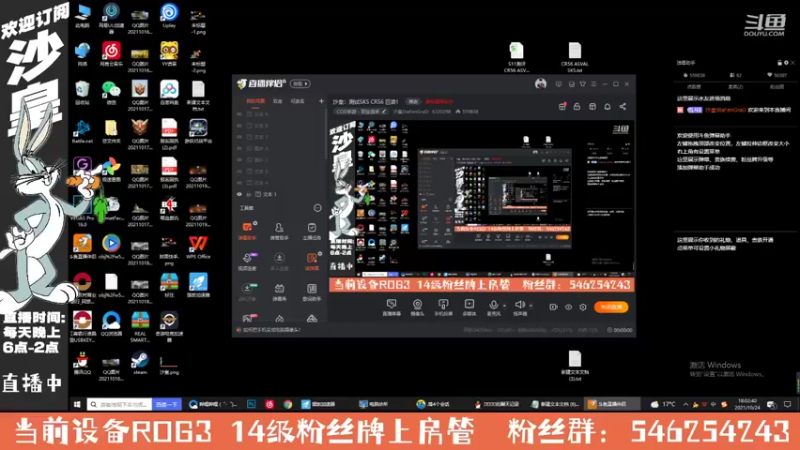This screenshot has width=800, height=450.
Task: Switch to the third scene tab
Action: [x=297, y=101]
